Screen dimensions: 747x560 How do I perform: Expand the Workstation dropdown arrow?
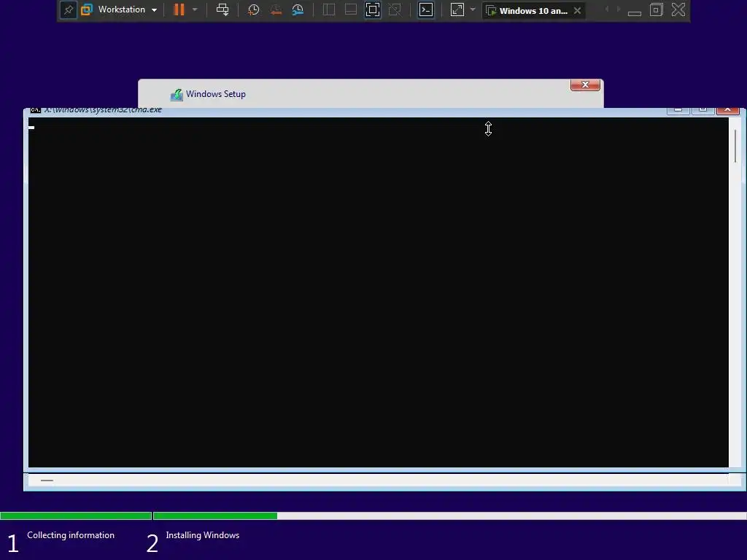coord(154,10)
